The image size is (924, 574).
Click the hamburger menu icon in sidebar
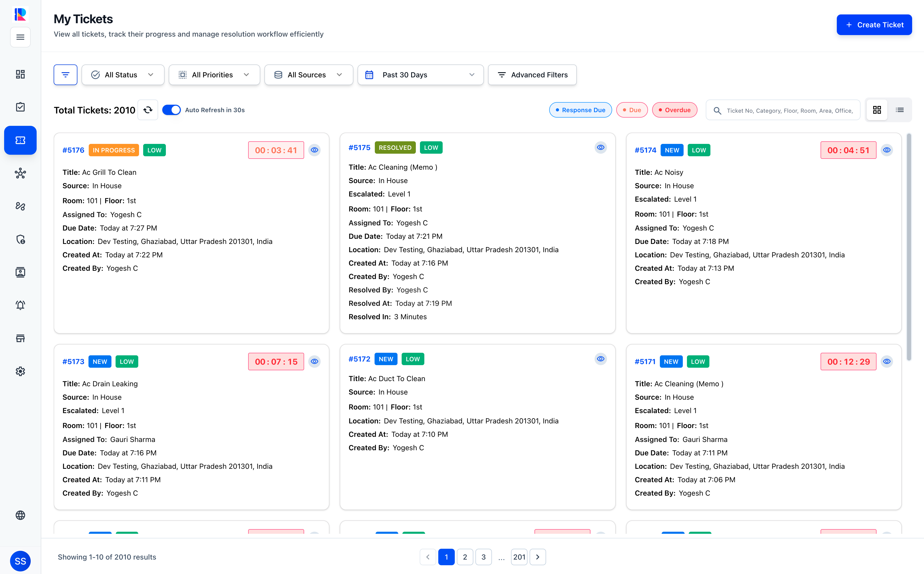20,37
